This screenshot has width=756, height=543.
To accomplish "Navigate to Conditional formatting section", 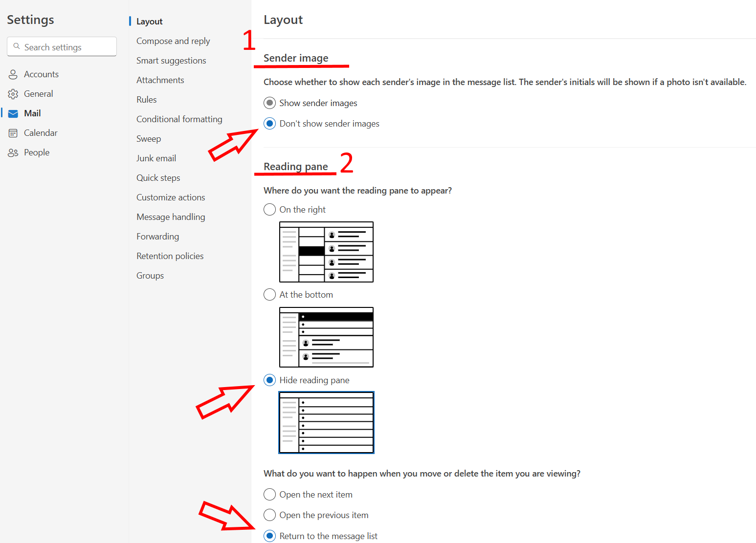I will tap(179, 119).
